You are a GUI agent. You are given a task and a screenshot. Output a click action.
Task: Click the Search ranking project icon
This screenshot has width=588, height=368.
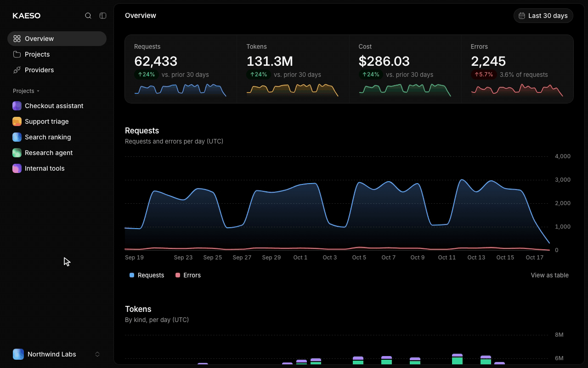point(17,137)
